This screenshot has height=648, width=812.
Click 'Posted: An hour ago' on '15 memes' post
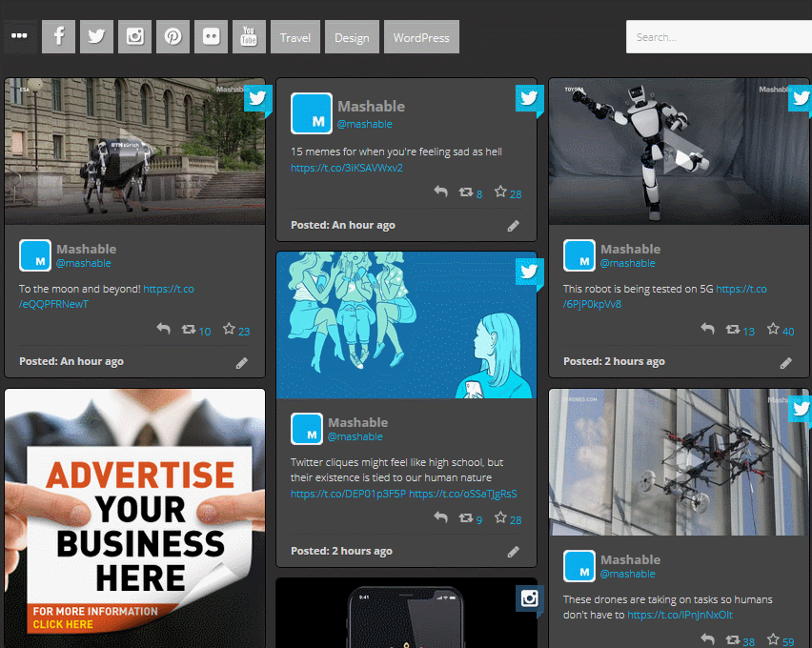tap(343, 225)
